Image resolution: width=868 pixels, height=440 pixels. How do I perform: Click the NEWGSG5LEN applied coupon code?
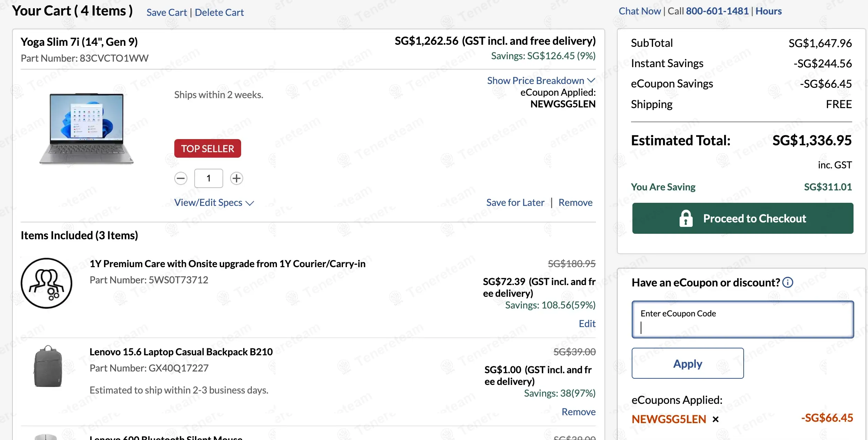click(669, 419)
